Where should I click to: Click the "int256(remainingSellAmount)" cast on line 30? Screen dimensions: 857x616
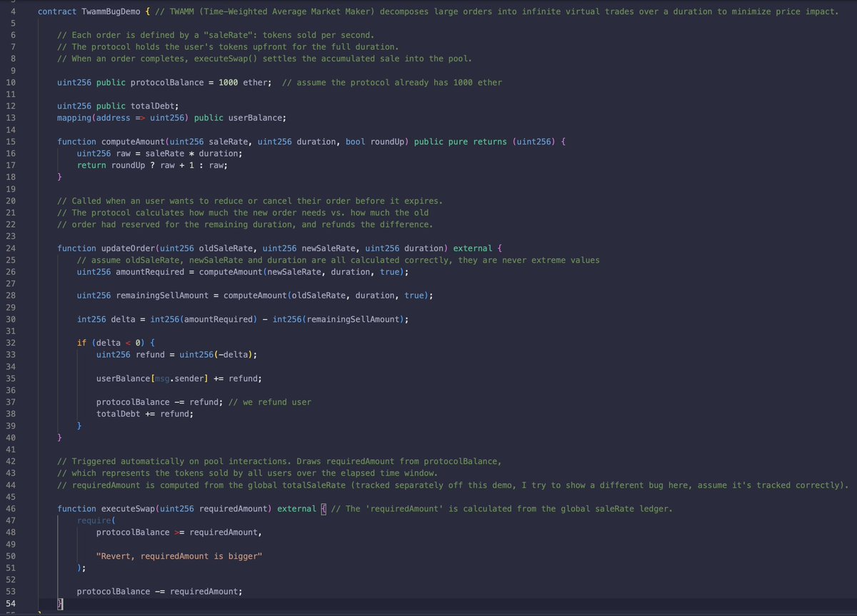tap(340, 318)
